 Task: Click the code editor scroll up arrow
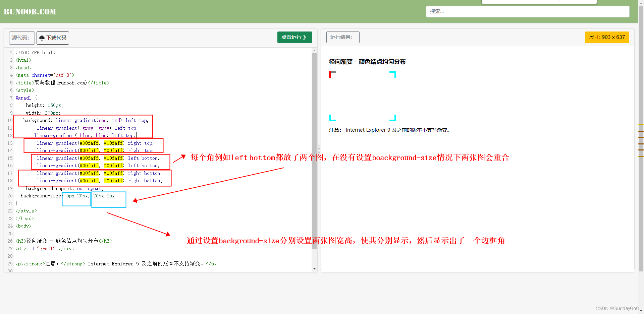click(x=314, y=51)
